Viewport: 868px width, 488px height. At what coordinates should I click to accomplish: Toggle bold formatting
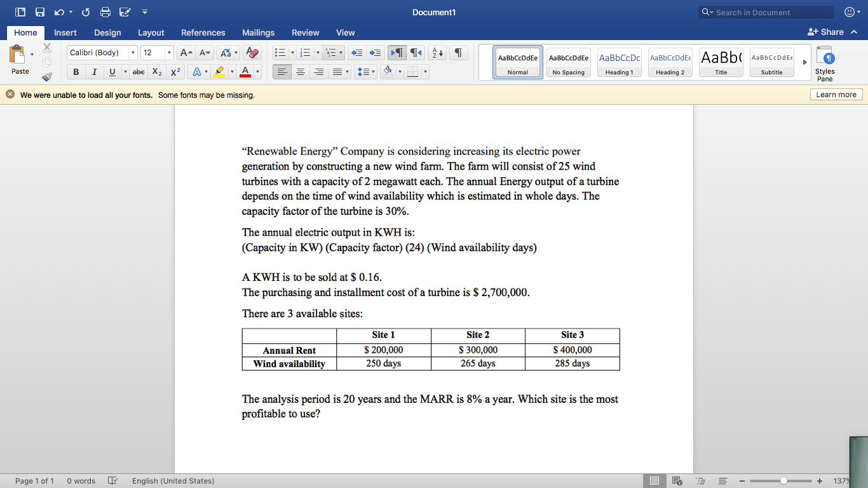76,72
